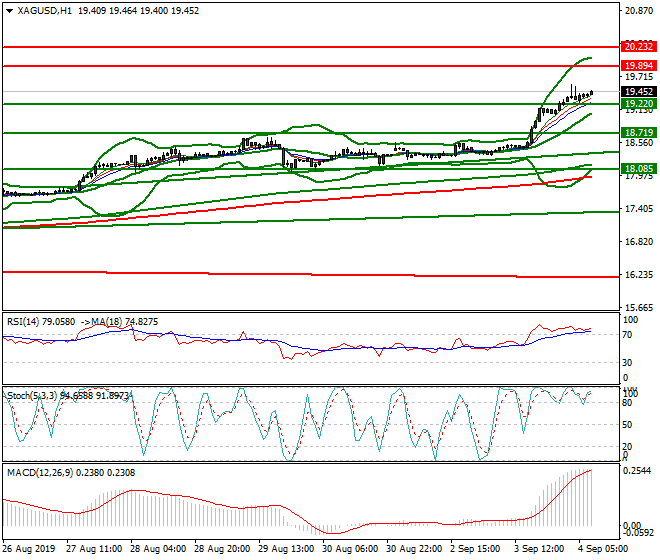
Task: Click the 30 Aug 22:00 time label
Action: click(414, 549)
